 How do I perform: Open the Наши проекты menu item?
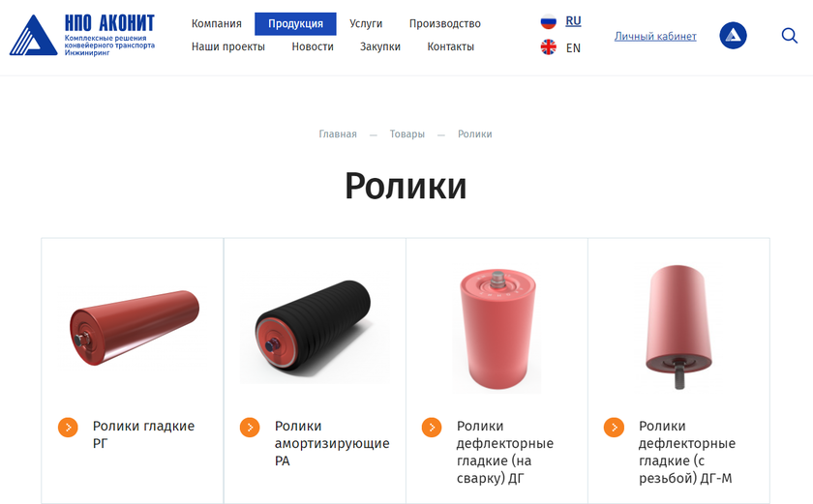pyautogui.click(x=228, y=46)
